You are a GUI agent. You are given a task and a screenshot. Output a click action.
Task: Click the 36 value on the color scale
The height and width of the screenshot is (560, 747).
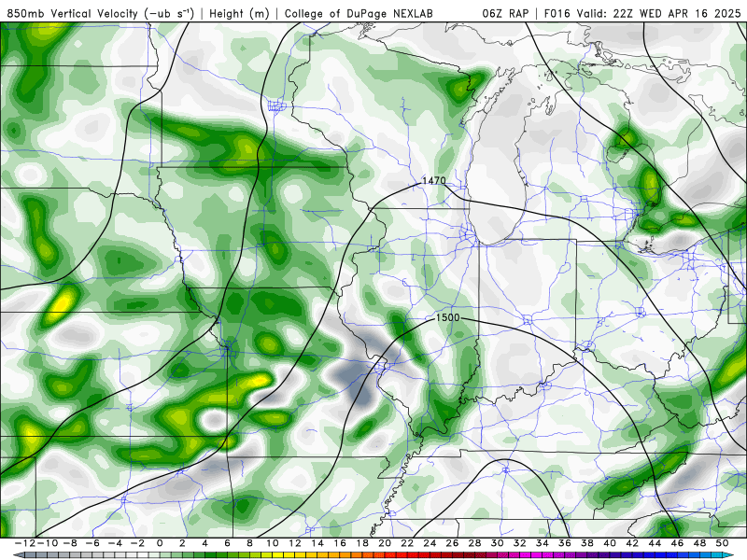(x=565, y=543)
